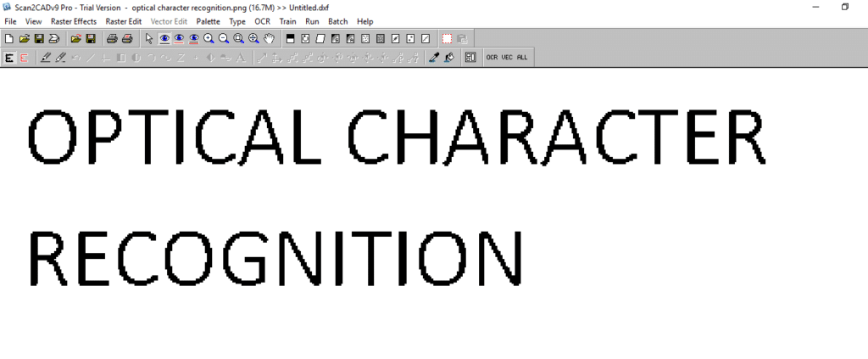Click the VEC vectorize button
Screen dimensions: 868x359
507,57
